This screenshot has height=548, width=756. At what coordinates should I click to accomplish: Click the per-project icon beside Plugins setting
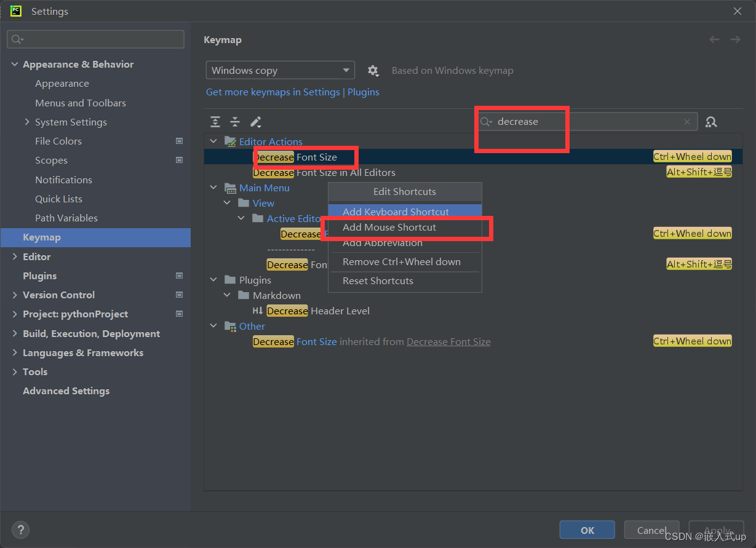(x=179, y=276)
